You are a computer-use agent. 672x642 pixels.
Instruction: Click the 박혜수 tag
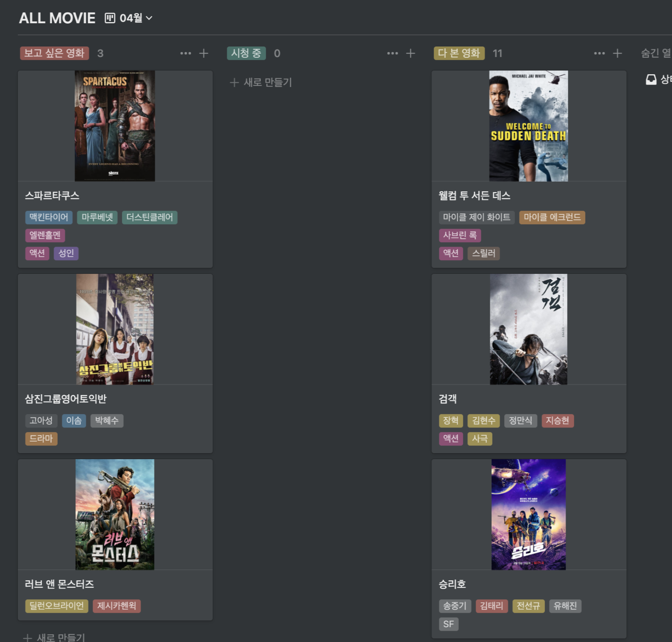[x=107, y=421]
